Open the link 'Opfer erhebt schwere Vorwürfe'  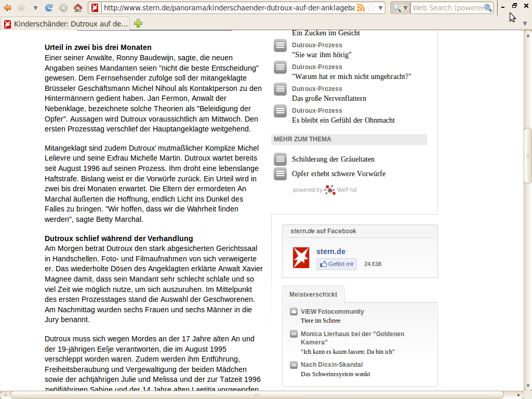click(339, 174)
